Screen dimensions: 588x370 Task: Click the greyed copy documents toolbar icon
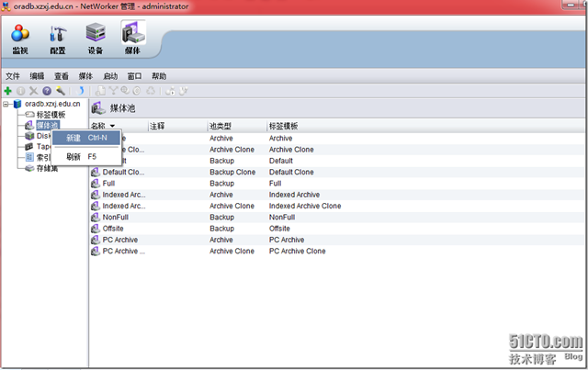click(x=100, y=91)
